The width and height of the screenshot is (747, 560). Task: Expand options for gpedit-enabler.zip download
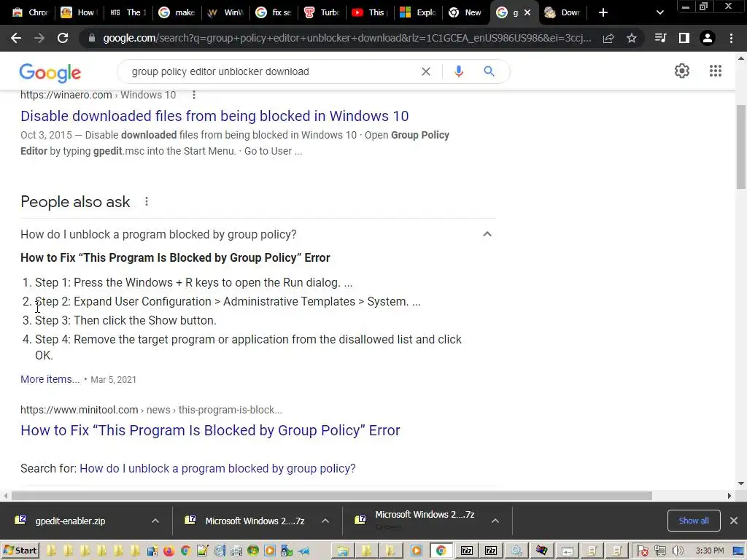pos(155,521)
